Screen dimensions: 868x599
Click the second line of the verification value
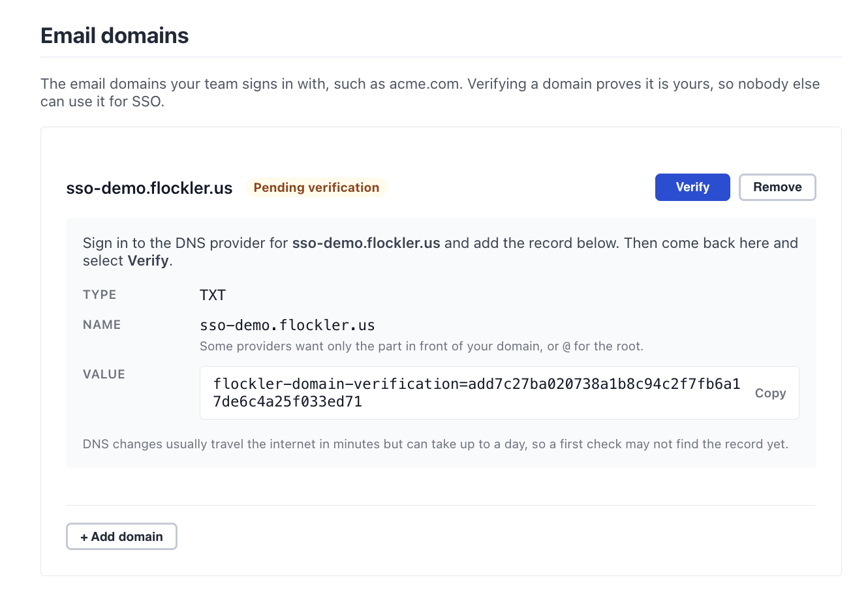coord(288,401)
